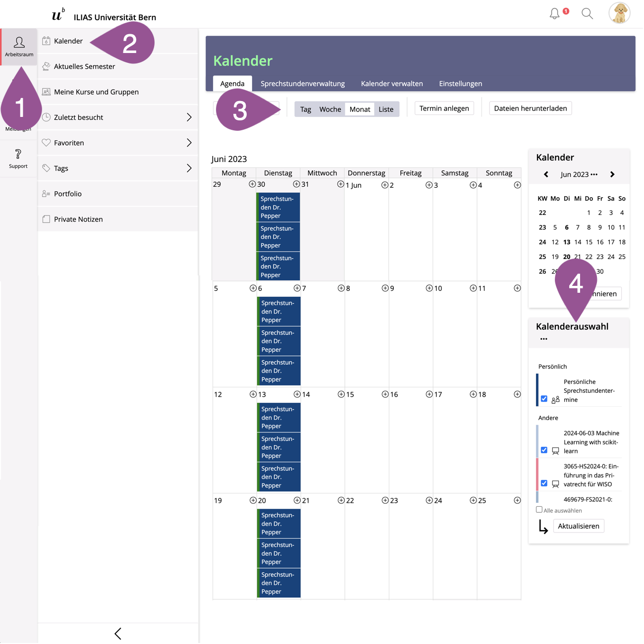Image resolution: width=644 pixels, height=644 pixels.
Task: Open the notifications bell icon
Action: 555,14
